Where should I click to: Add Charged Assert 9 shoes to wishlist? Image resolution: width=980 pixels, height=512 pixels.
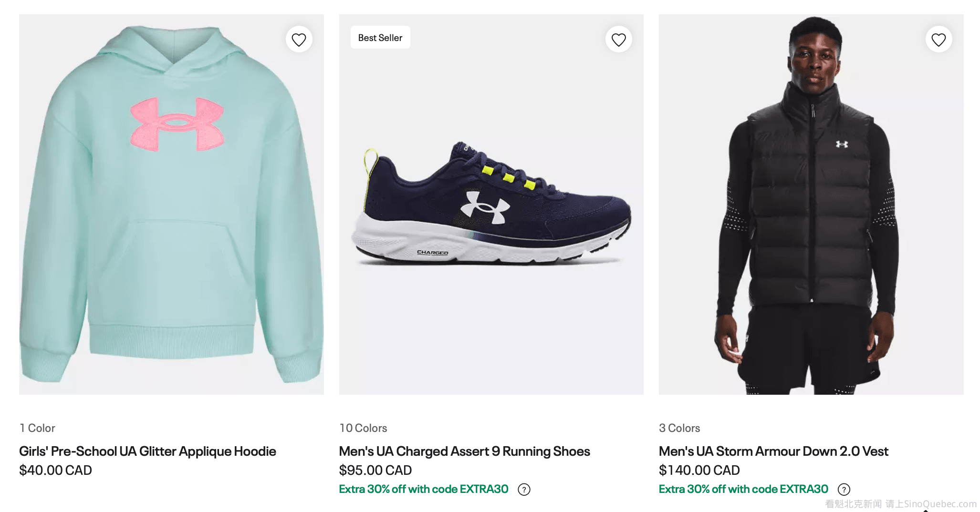pos(618,40)
